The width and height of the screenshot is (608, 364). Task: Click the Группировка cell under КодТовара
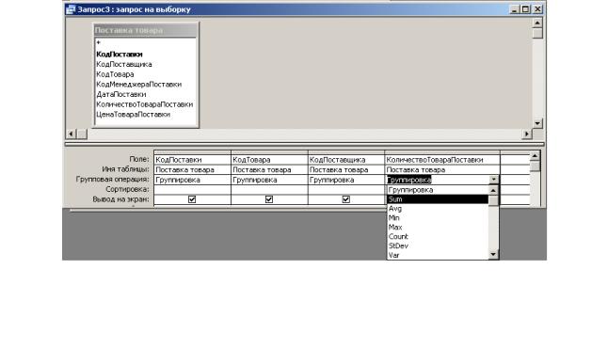pos(269,180)
